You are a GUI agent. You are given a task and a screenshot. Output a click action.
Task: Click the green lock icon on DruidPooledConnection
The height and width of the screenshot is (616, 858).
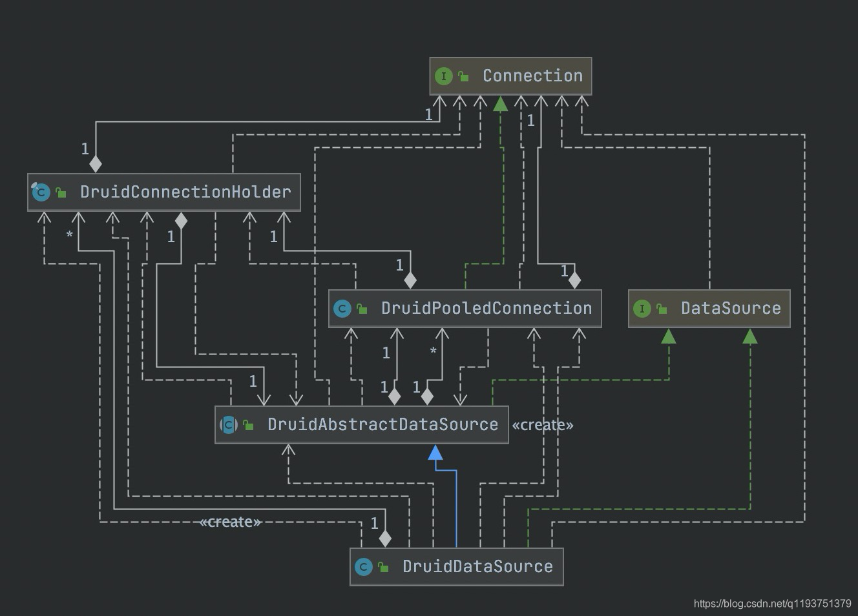pos(362,309)
